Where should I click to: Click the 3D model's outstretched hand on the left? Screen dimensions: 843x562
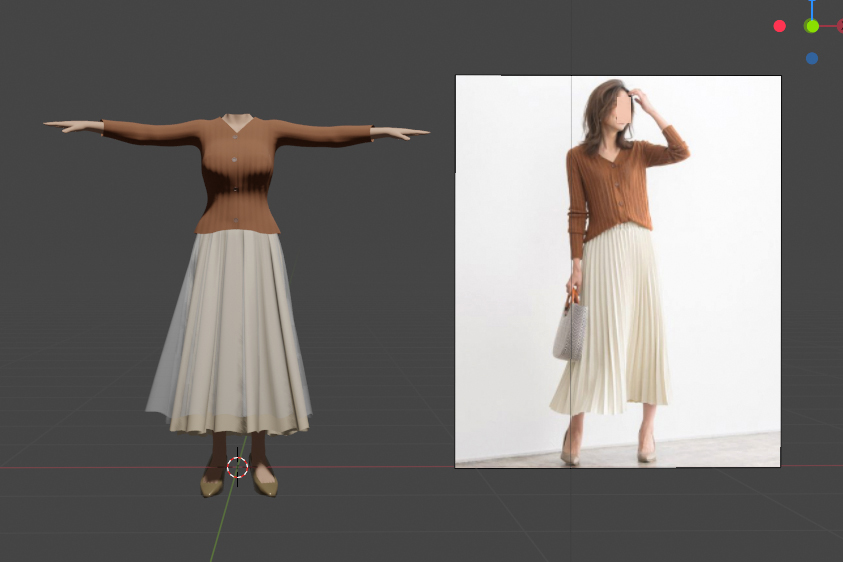72,126
